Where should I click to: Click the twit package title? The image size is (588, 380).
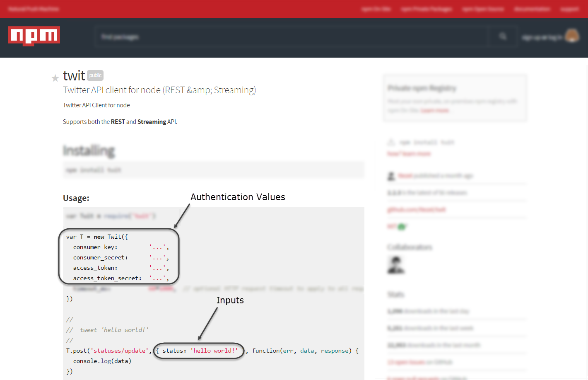tap(74, 75)
